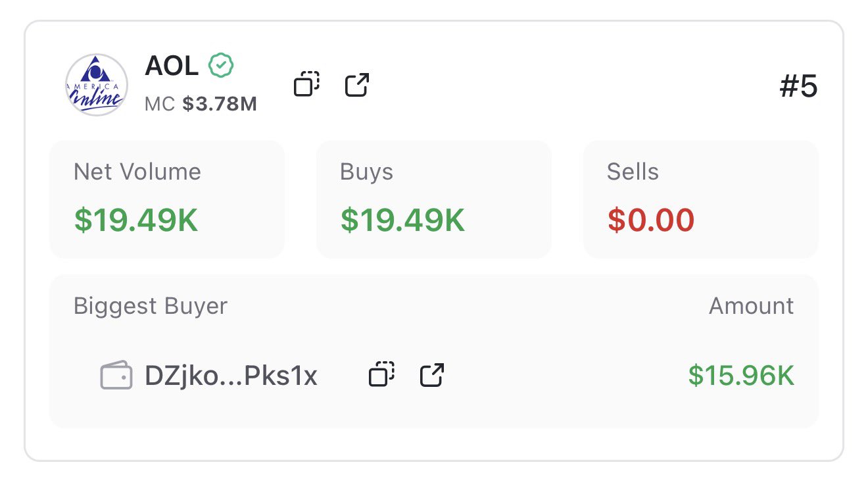Click the Buys label

click(x=366, y=172)
